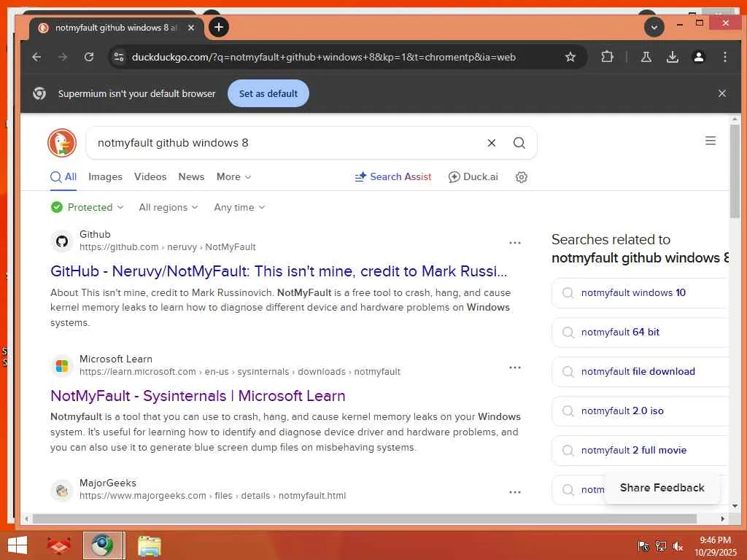The width and height of the screenshot is (747, 560).
Task: Open the Action Center flag tray icon
Action: [643, 546]
